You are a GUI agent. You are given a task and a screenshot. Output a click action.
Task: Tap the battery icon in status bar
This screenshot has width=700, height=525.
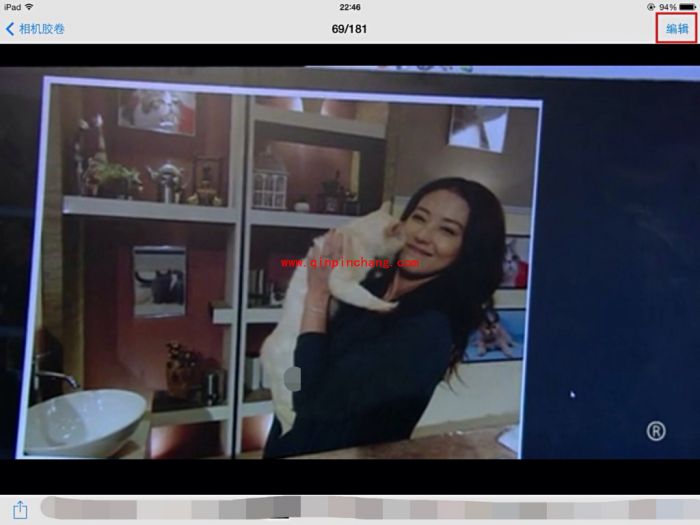[x=687, y=7]
